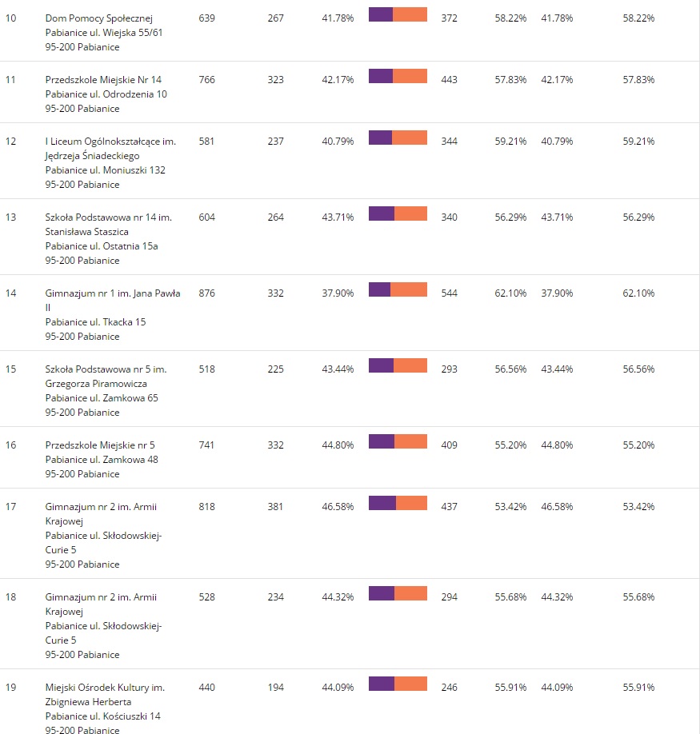Select the address Pabianice ul. Kościuszki 14

point(102,716)
